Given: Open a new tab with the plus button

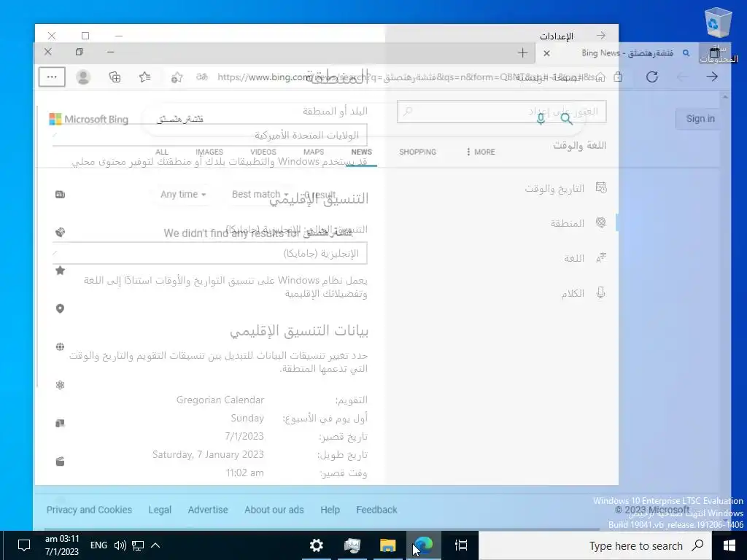Looking at the screenshot, I should tap(522, 52).
